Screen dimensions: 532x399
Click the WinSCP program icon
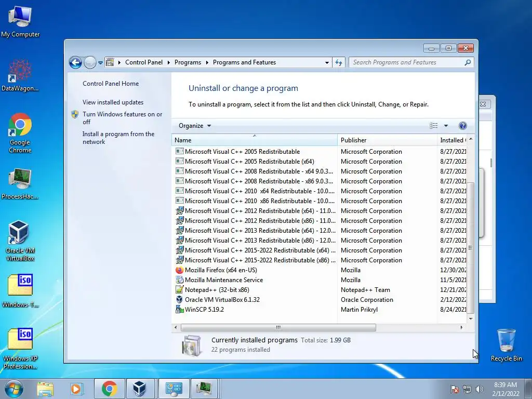point(179,310)
